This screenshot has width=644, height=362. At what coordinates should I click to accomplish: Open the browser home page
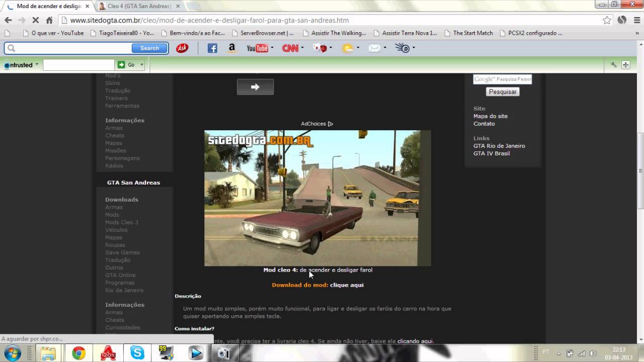pos(49,20)
